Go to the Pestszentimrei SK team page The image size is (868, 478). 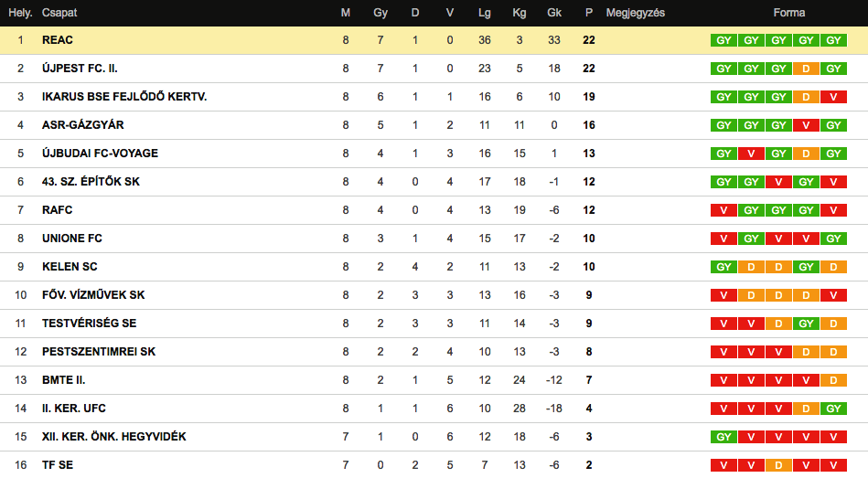coord(99,352)
